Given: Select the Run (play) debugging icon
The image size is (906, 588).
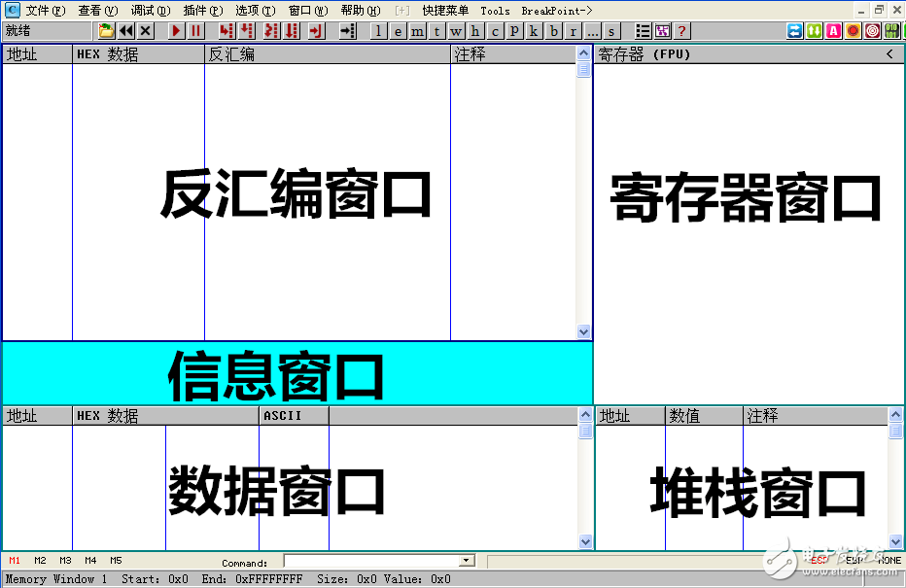Looking at the screenshot, I should pyautogui.click(x=176, y=30).
